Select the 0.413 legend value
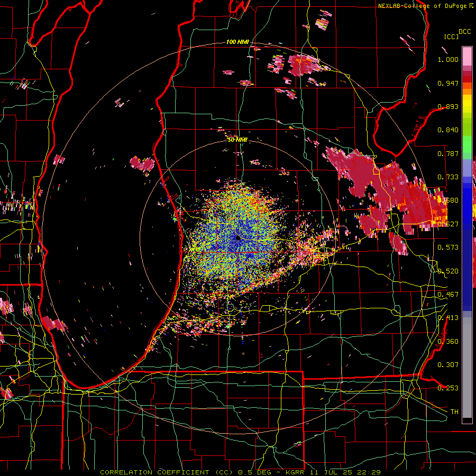Image resolution: width=476 pixels, height=476 pixels. (x=448, y=318)
